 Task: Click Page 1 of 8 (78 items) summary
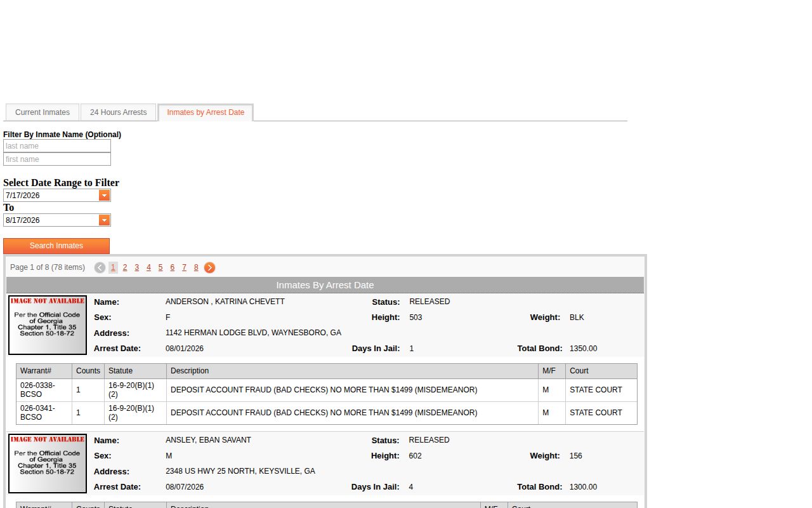tap(48, 267)
